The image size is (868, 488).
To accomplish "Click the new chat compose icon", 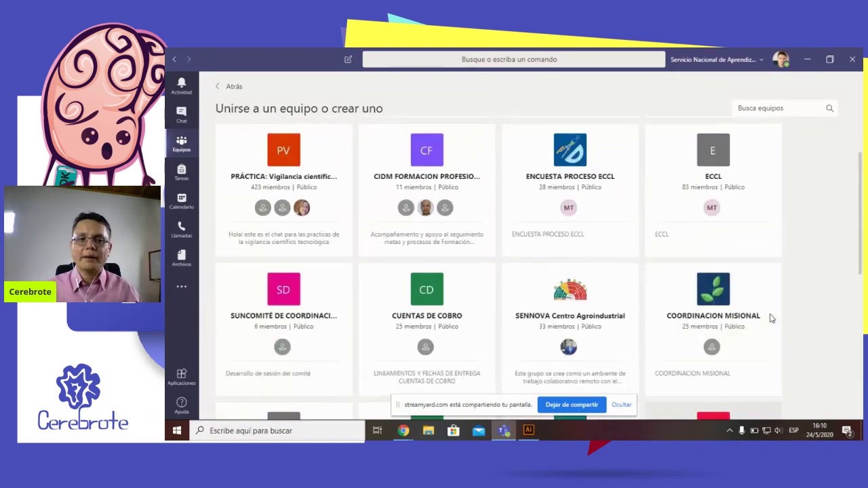I will pyautogui.click(x=348, y=60).
